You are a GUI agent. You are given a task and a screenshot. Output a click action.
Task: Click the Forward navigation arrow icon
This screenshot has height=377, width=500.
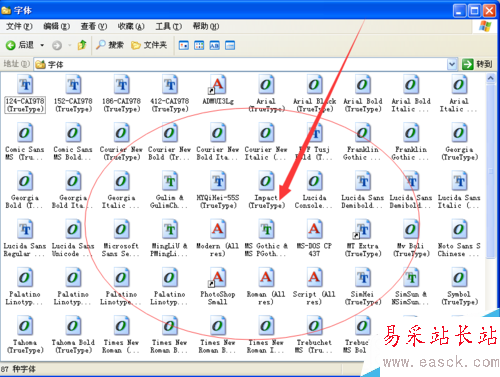[57, 45]
